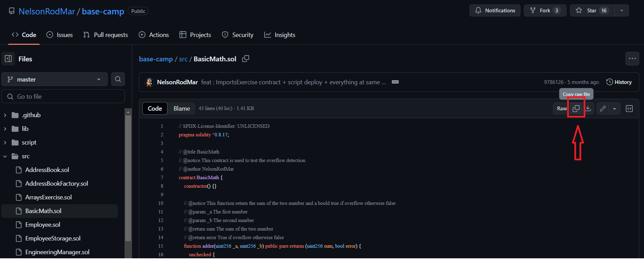Click the Raw button
Image resolution: width=644 pixels, height=272 pixels.
(x=562, y=109)
